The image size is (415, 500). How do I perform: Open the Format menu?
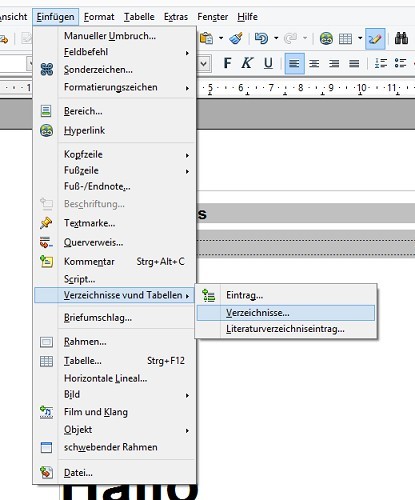pos(99,17)
